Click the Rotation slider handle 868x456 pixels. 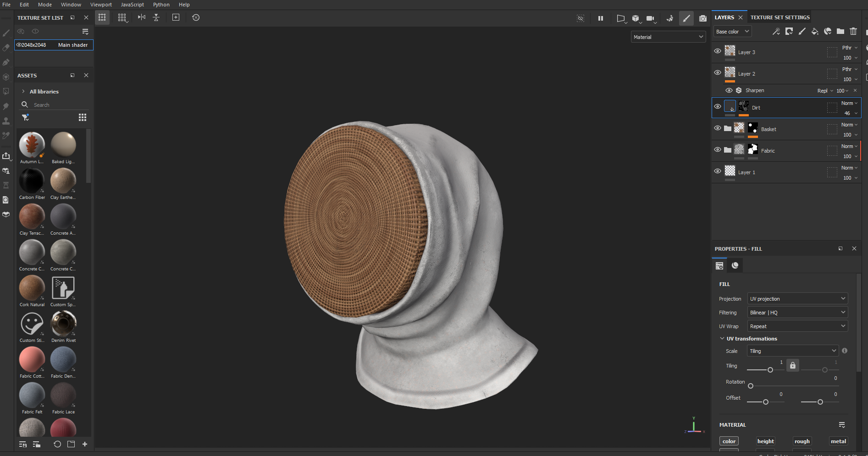pyautogui.click(x=751, y=386)
